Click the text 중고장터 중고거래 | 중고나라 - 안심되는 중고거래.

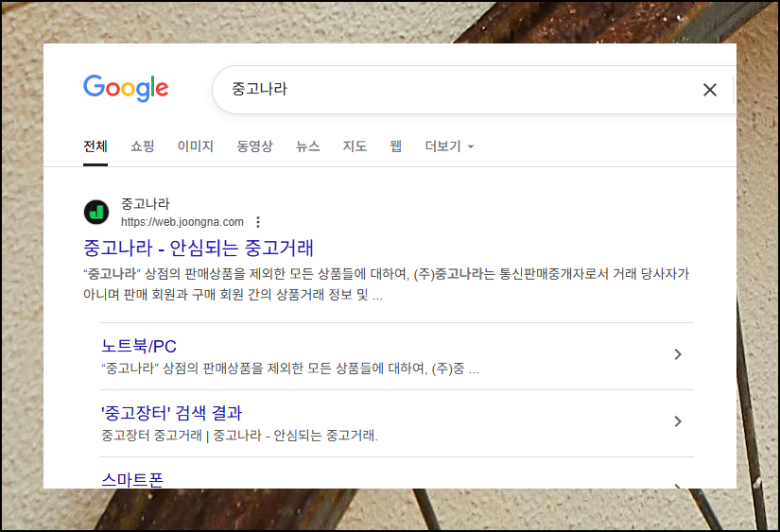240,436
